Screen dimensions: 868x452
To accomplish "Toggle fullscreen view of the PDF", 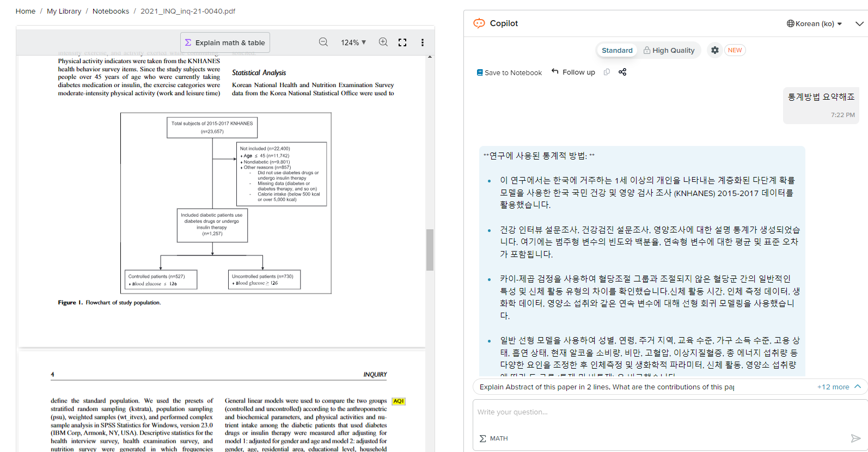I will click(x=402, y=42).
